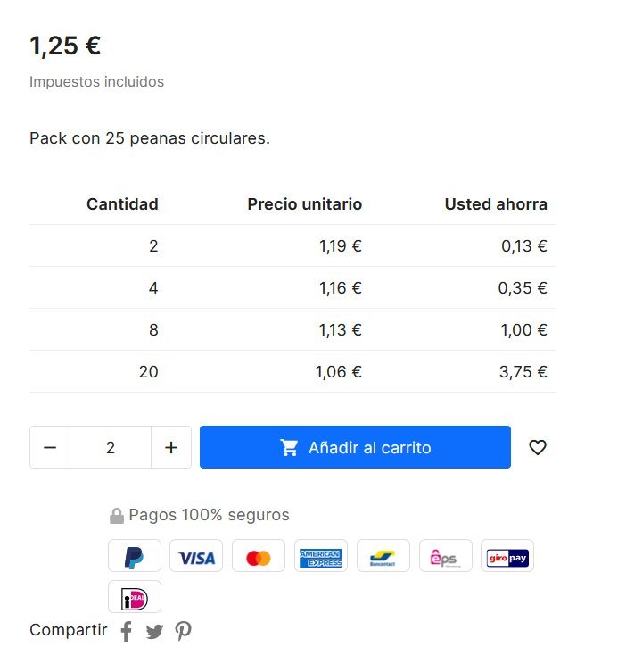Screen dimensions: 626x672
Task: Add product to wishlist with heart icon
Action: [537, 447]
